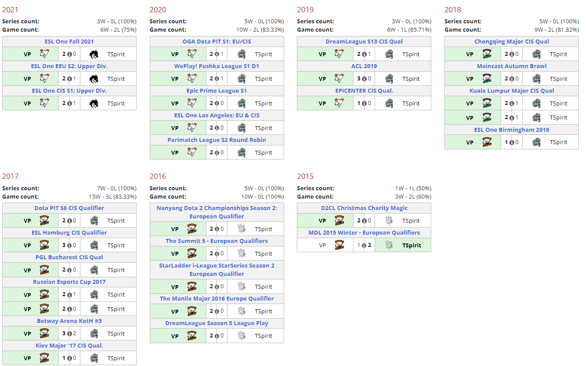
Task: Go to DreamLeague S13 CIS Qual page
Action: [364, 42]
